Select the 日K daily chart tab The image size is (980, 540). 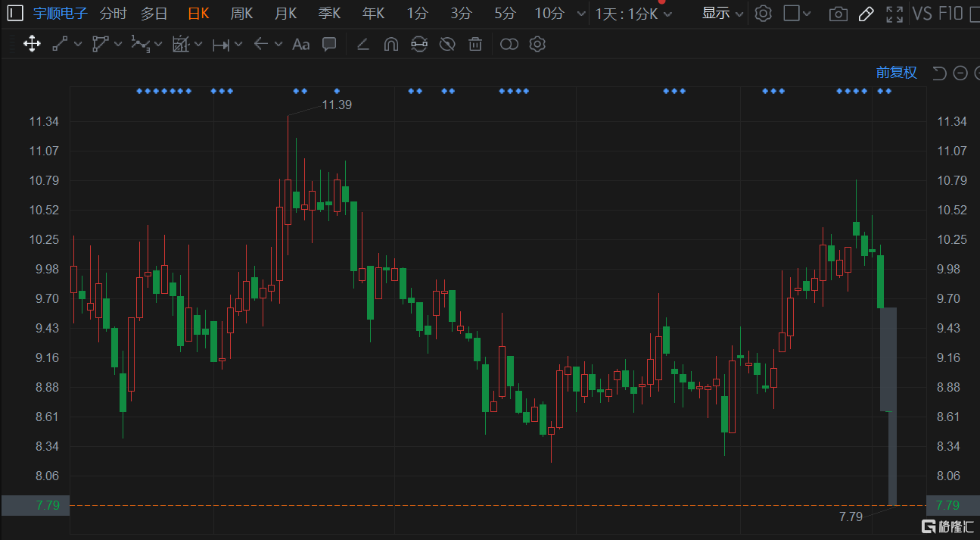pos(198,14)
